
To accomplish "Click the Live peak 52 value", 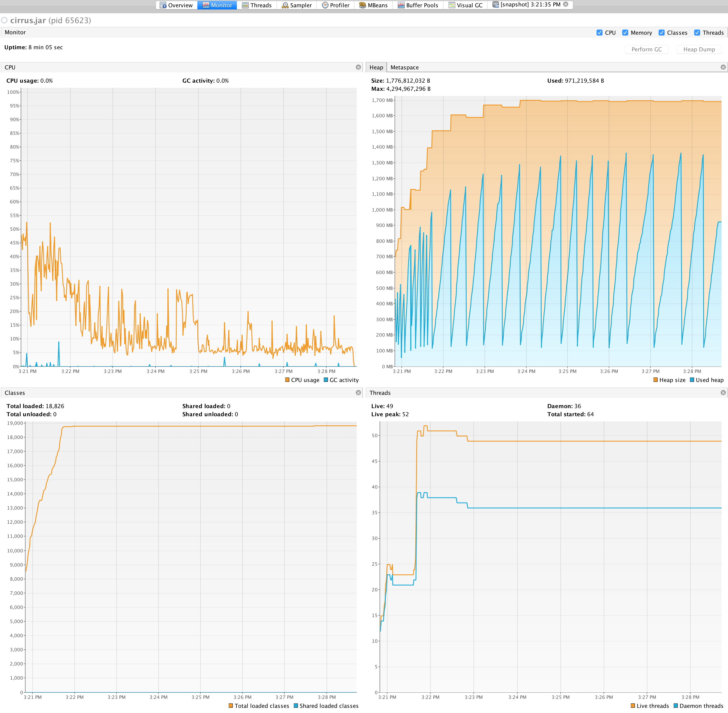I will click(405, 414).
